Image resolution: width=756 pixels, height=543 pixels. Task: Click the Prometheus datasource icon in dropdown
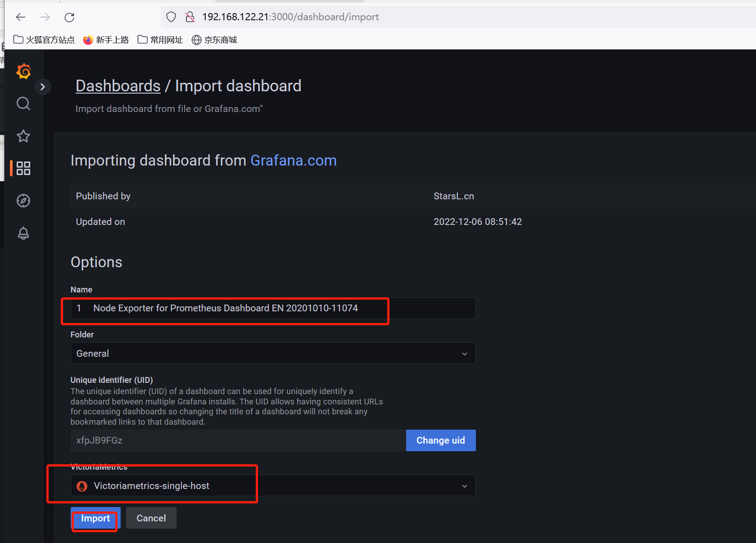82,486
